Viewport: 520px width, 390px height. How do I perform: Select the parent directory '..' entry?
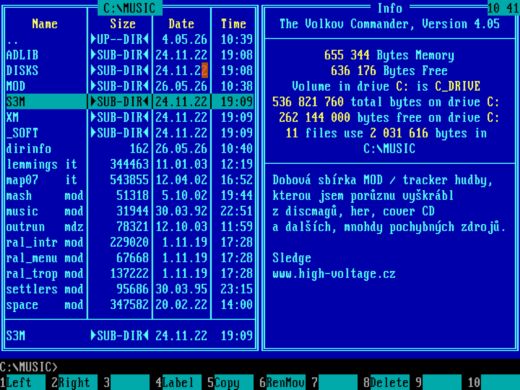[130, 39]
